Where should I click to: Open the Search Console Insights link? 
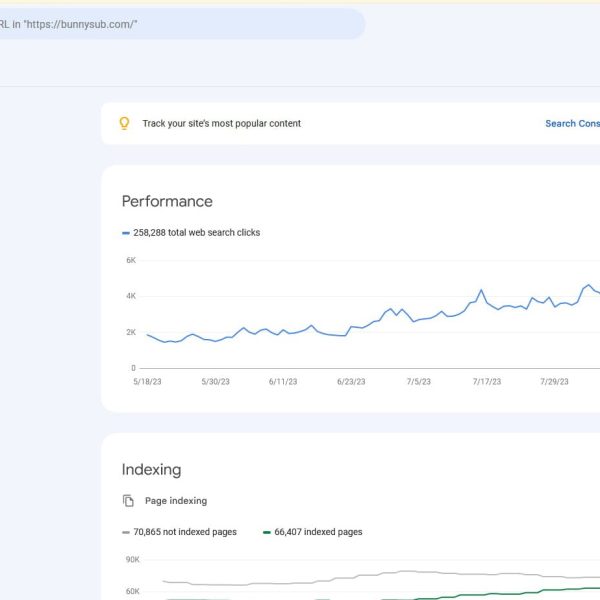tap(573, 124)
